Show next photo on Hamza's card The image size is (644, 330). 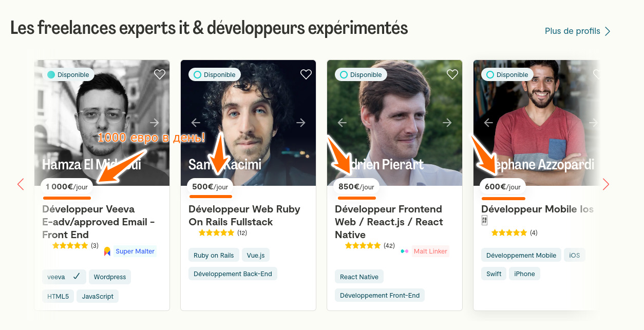[155, 123]
